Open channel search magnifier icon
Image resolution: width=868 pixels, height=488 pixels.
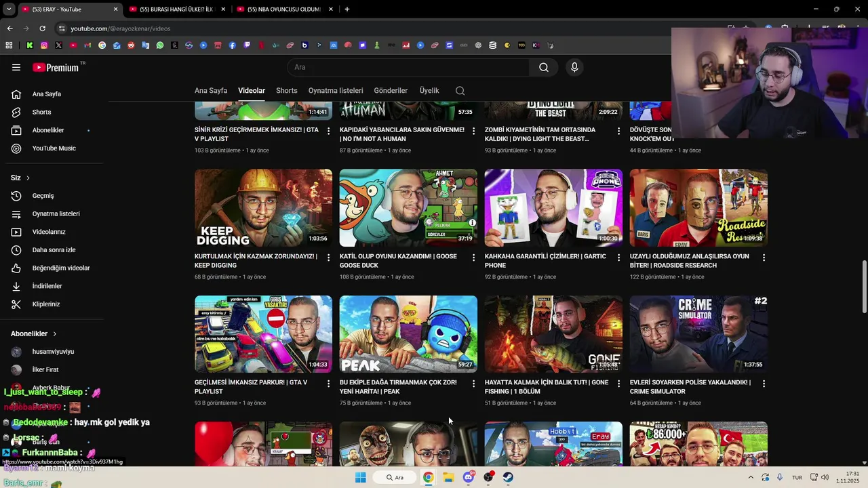[460, 91]
